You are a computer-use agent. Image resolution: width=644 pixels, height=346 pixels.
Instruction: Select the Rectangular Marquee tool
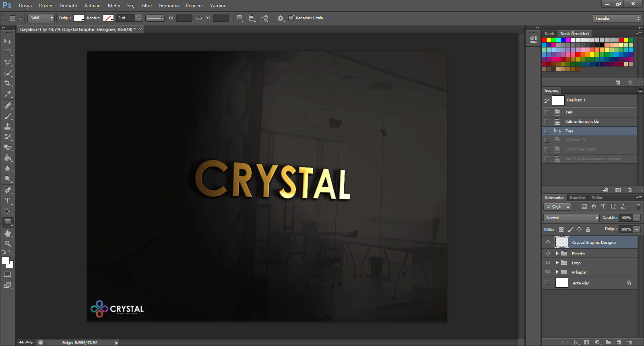[x=8, y=52]
